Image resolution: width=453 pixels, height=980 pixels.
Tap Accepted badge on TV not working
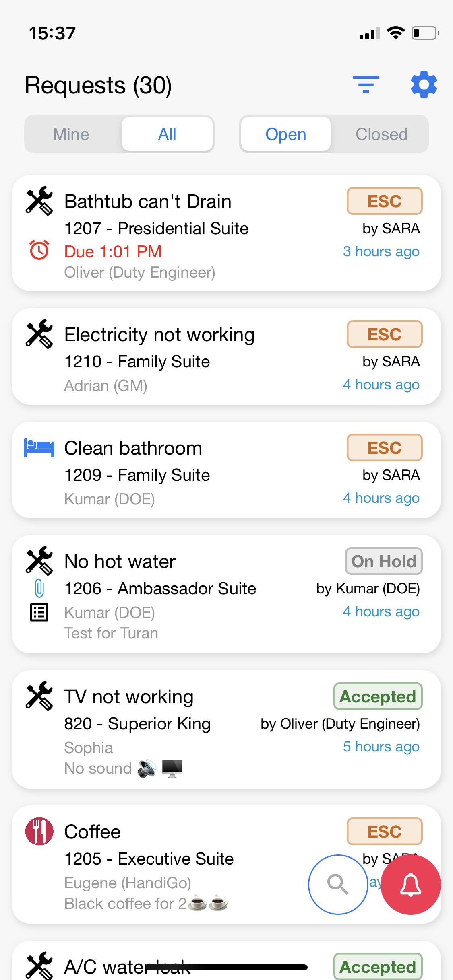(x=378, y=696)
